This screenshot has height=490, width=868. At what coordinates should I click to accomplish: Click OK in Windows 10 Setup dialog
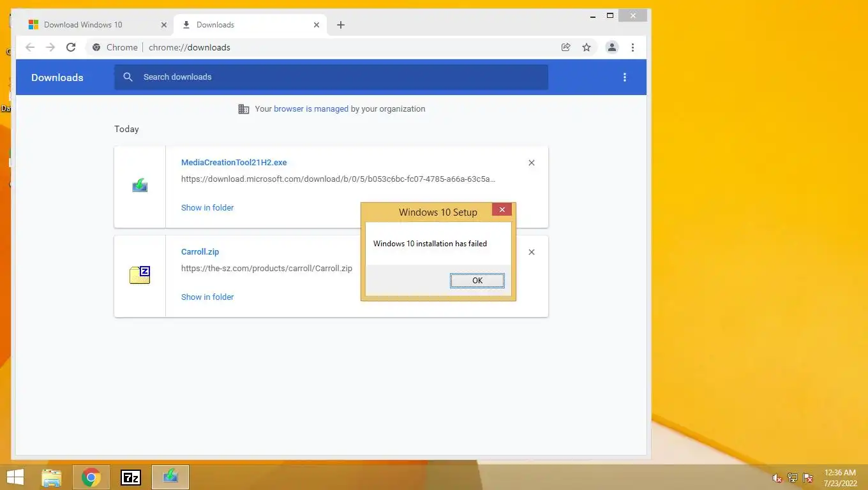pyautogui.click(x=477, y=281)
